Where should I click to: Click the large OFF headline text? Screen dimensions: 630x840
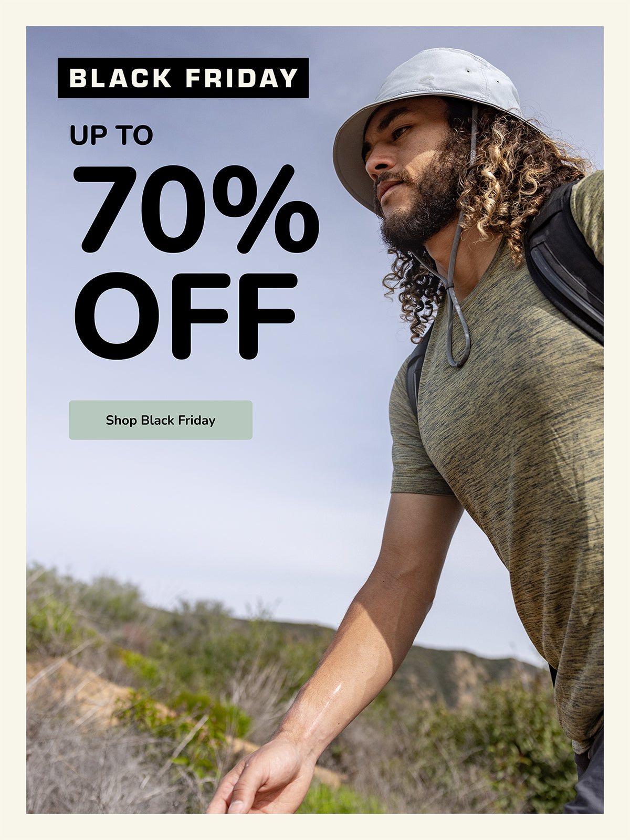pyautogui.click(x=185, y=316)
